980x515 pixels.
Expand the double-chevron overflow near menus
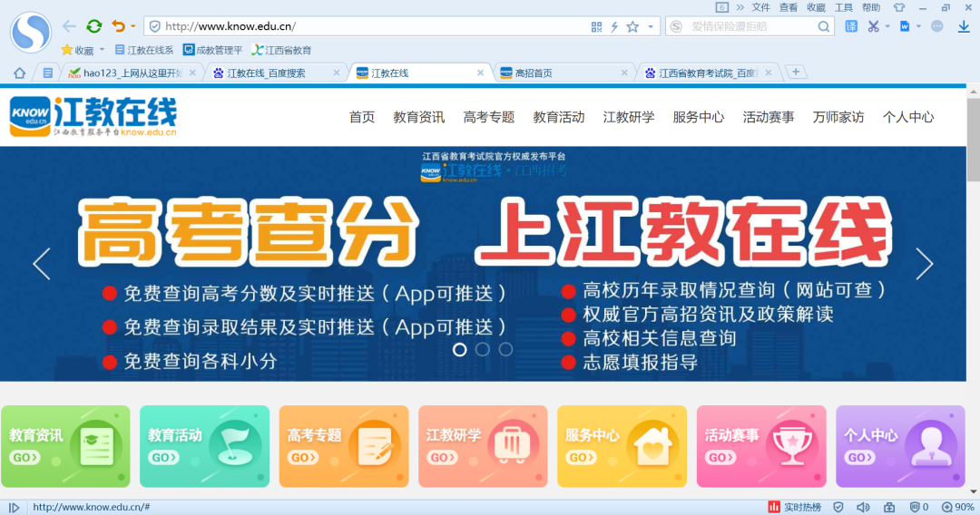tap(740, 7)
